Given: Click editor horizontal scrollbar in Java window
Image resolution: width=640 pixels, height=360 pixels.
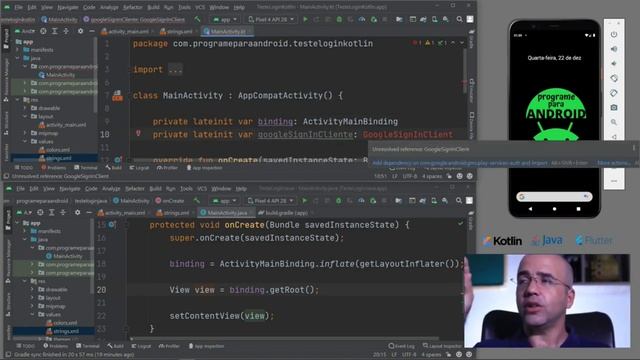Looking at the screenshot, I should pyautogui.click(x=286, y=338).
